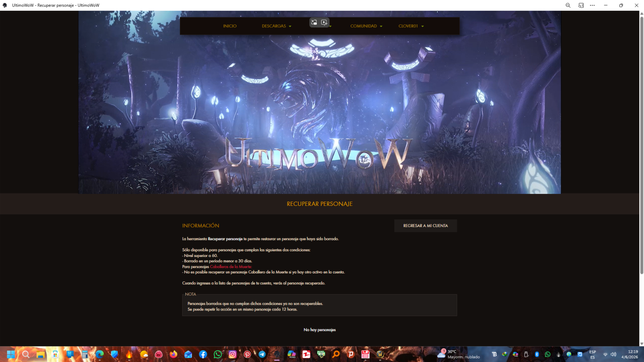Launch Firefox from the taskbar

[173, 354]
